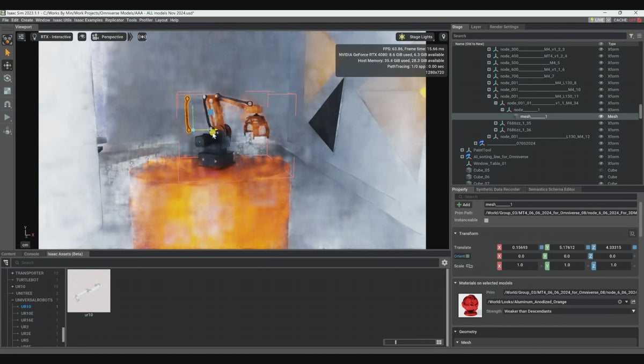The height and width of the screenshot is (364, 644).
Task: Open viewport settings sliders icon
Action: click(21, 37)
